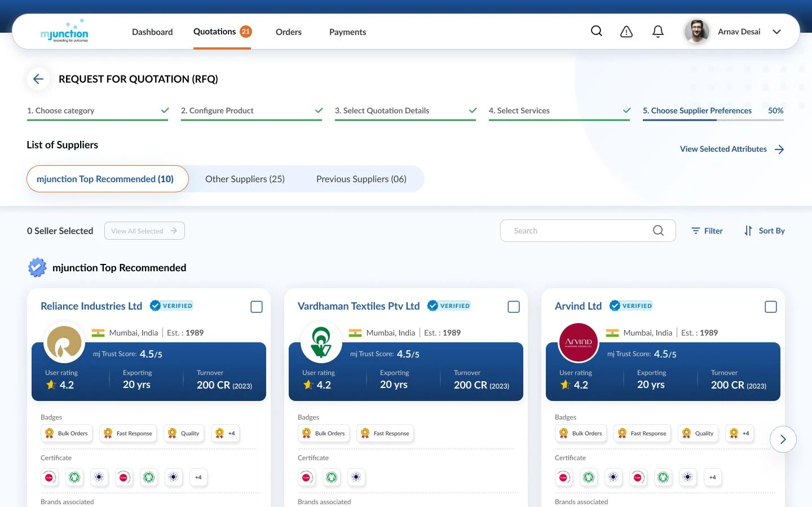This screenshot has width=812, height=507.
Task: Select the Reliance Industries Ltd checkbox
Action: (x=257, y=307)
